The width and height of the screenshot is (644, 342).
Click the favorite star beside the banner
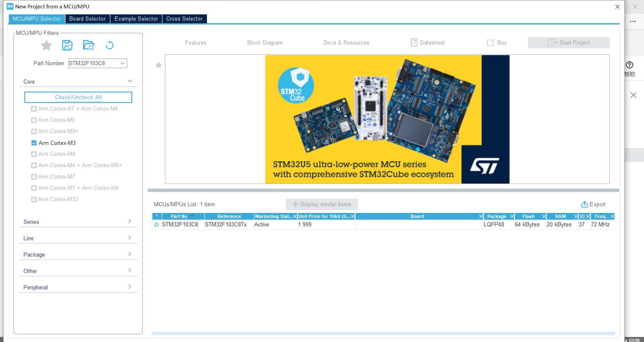158,65
